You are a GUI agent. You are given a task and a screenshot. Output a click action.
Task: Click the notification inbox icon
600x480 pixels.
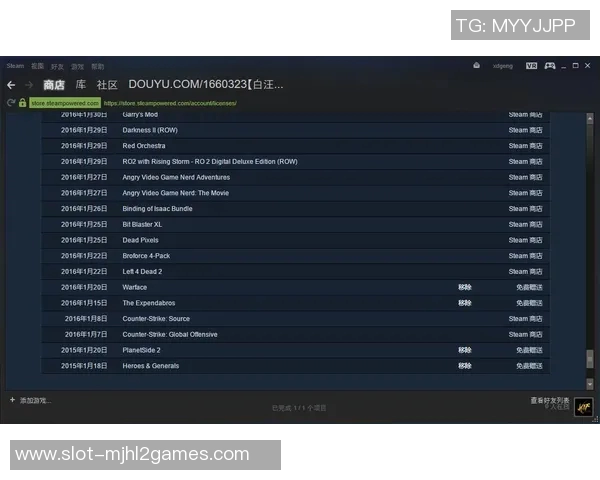476,66
